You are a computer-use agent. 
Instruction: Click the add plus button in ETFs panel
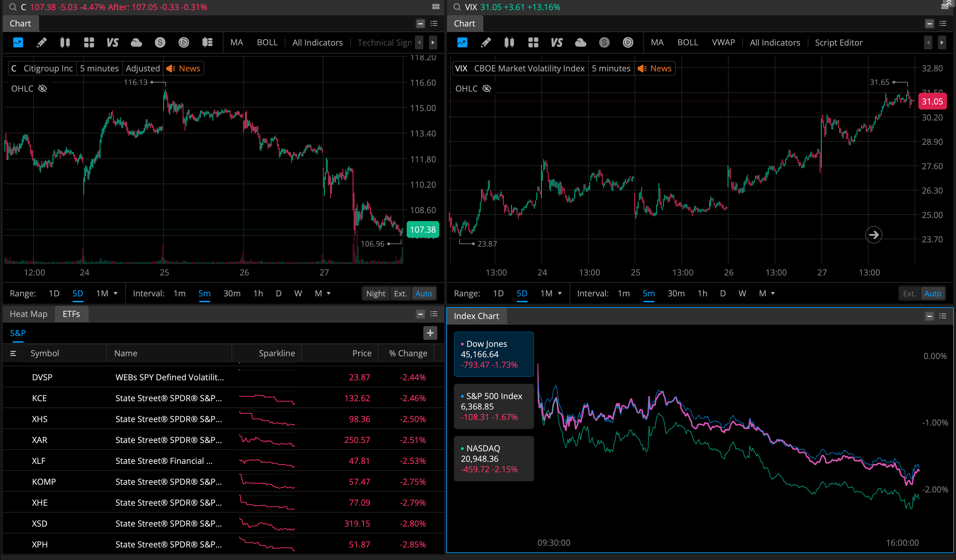point(430,333)
